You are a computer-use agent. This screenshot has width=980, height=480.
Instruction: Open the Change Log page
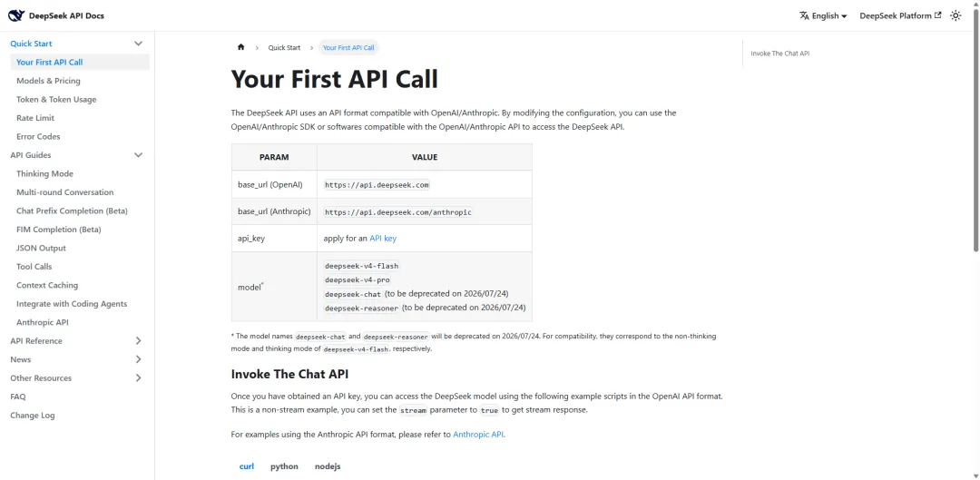click(x=33, y=415)
